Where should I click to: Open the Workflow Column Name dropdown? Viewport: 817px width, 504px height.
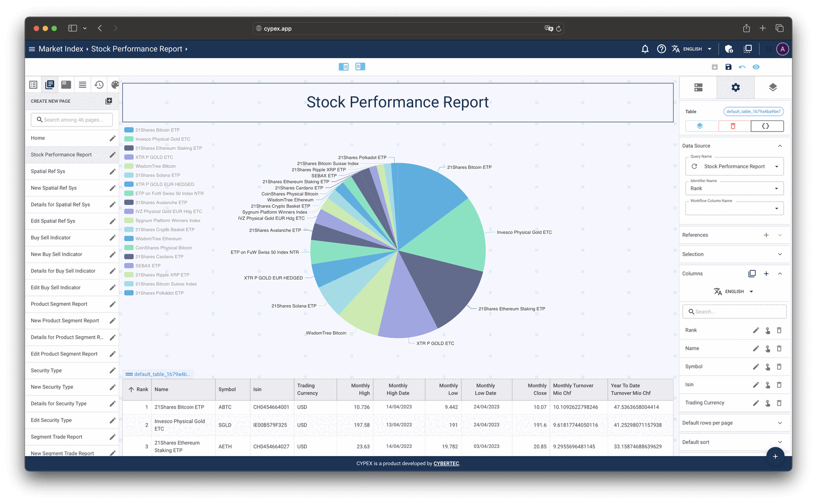[x=734, y=208]
